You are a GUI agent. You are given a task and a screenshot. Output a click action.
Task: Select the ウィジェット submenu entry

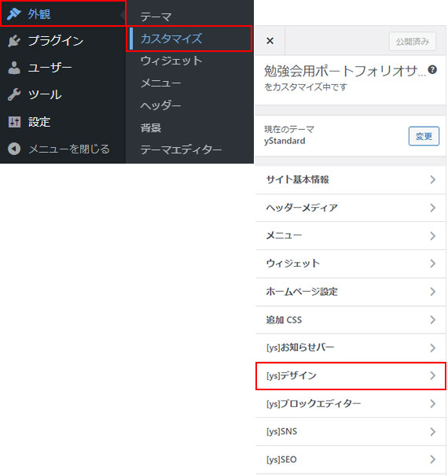171,61
